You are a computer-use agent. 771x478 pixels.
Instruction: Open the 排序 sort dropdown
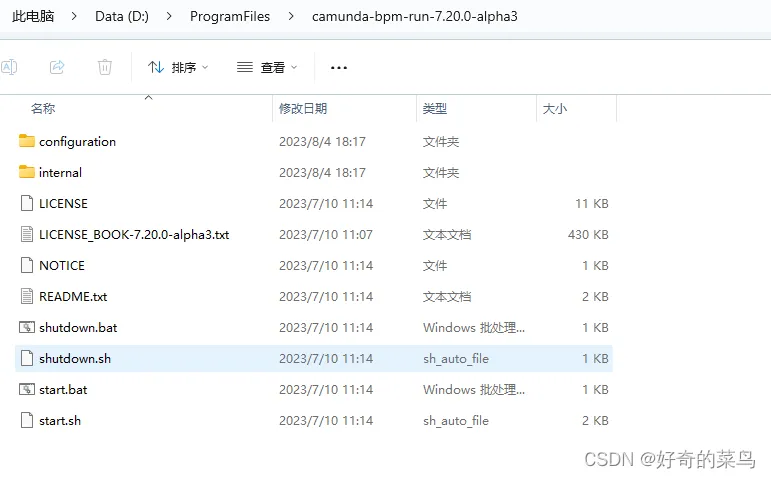point(178,67)
